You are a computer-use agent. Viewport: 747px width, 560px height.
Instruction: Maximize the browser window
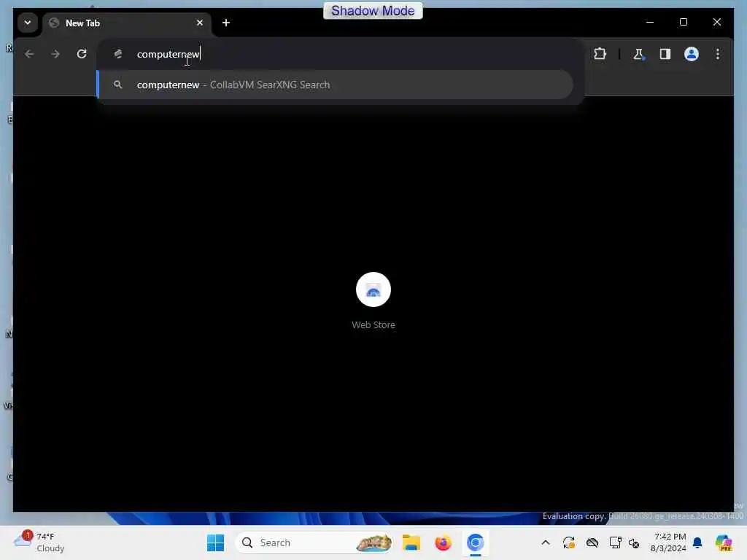683,23
